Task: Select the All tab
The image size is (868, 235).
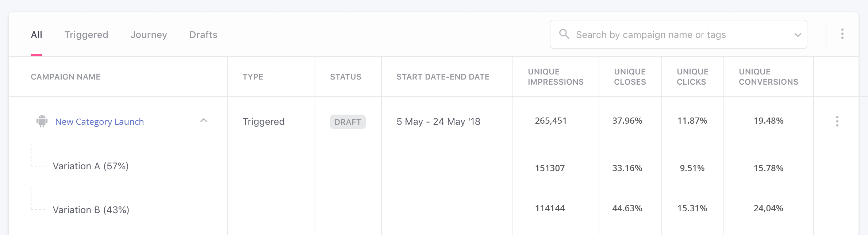Action: click(x=37, y=35)
